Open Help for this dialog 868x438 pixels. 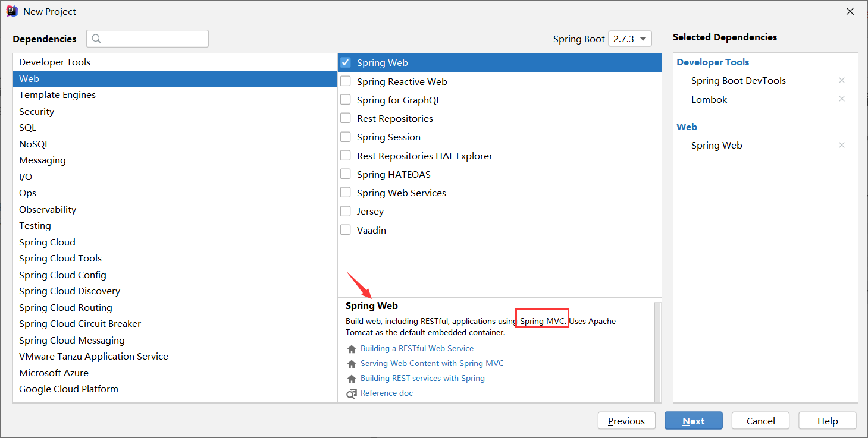coord(828,421)
